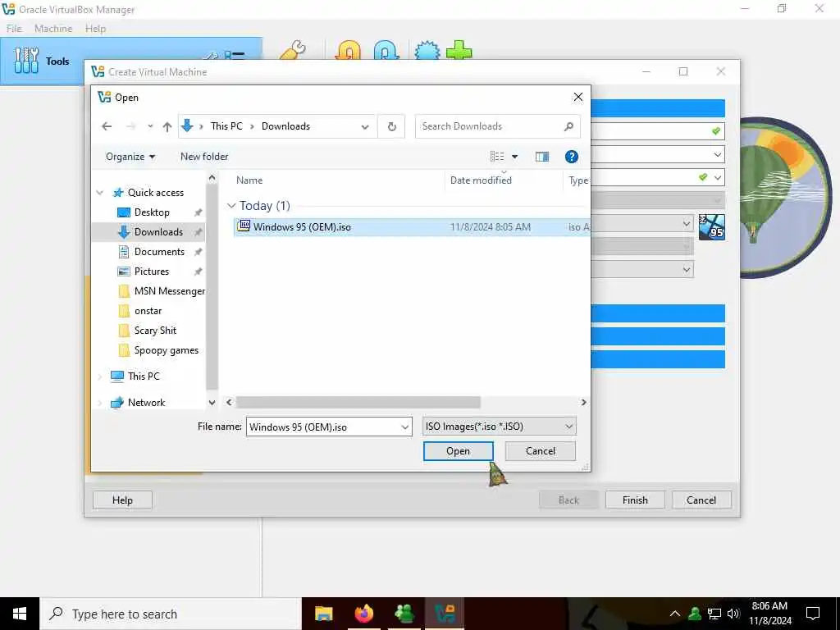This screenshot has height=630, width=840.
Task: Click the search magnifier icon in Open dialog
Action: [569, 126]
